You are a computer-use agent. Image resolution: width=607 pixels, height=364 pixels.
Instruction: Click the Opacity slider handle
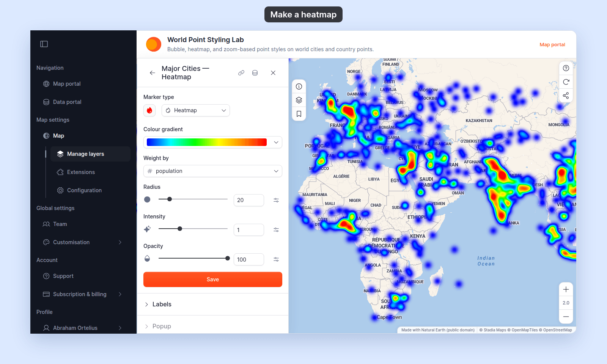[x=228, y=258]
